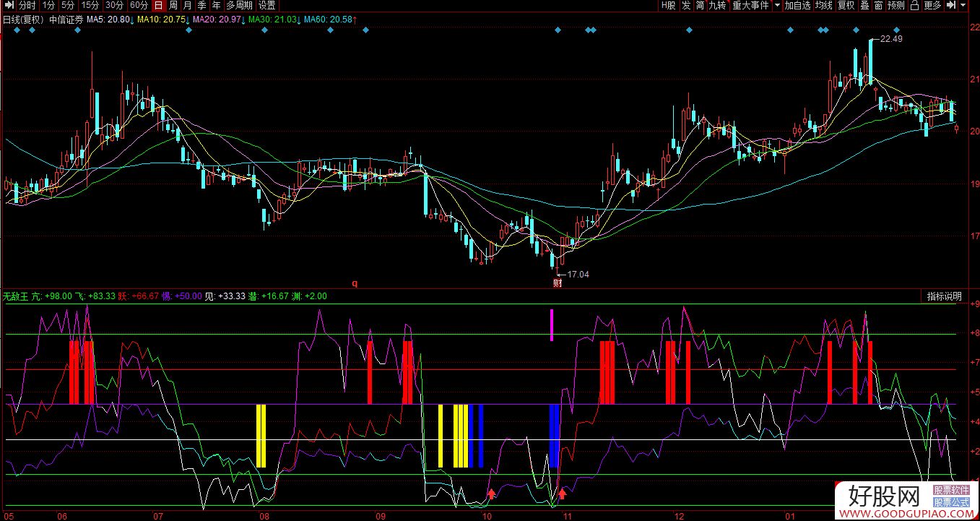Switch to the 分时 intraday view
The width and height of the screenshot is (980, 521).
point(27,6)
